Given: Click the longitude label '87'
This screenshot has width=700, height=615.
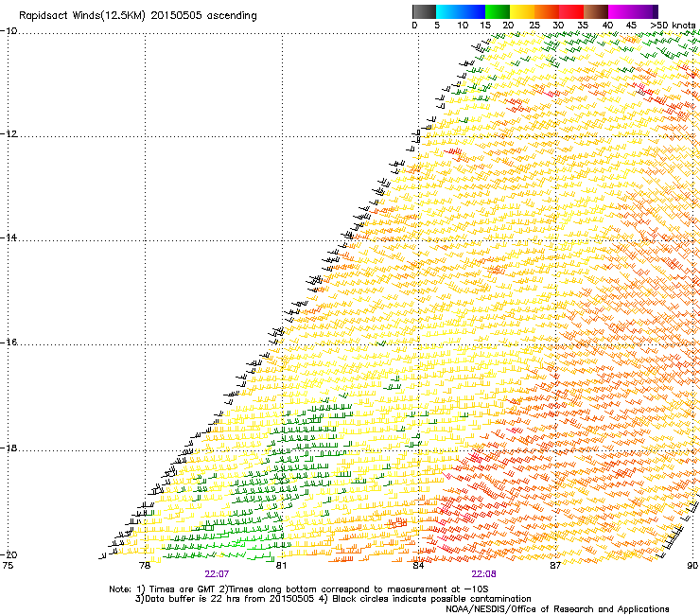Looking at the screenshot, I should click(555, 566).
